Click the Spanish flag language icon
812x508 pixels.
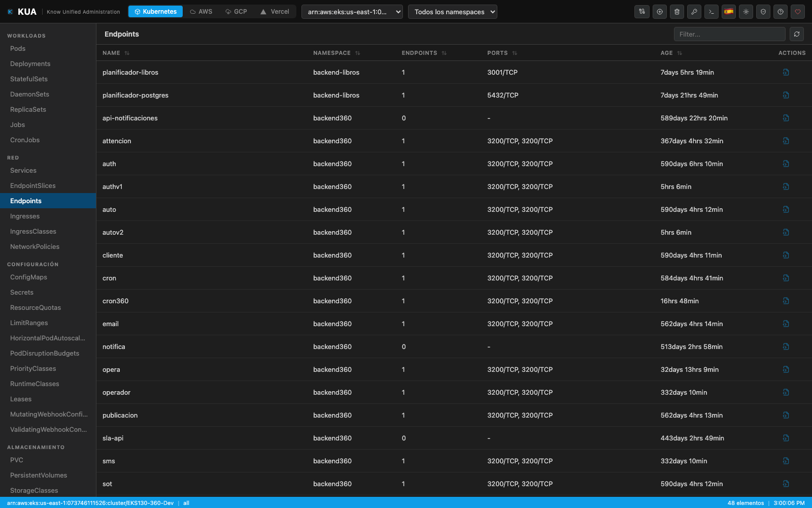pyautogui.click(x=728, y=12)
